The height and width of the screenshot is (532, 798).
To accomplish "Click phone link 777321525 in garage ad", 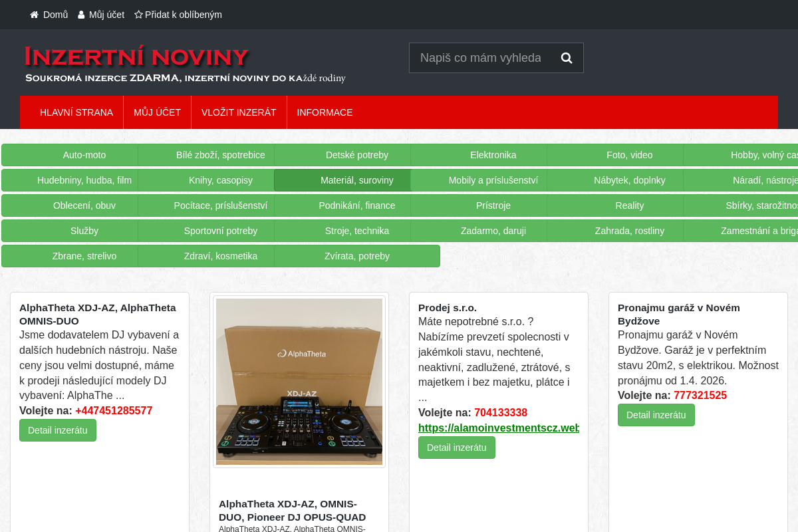I will click(x=700, y=395).
